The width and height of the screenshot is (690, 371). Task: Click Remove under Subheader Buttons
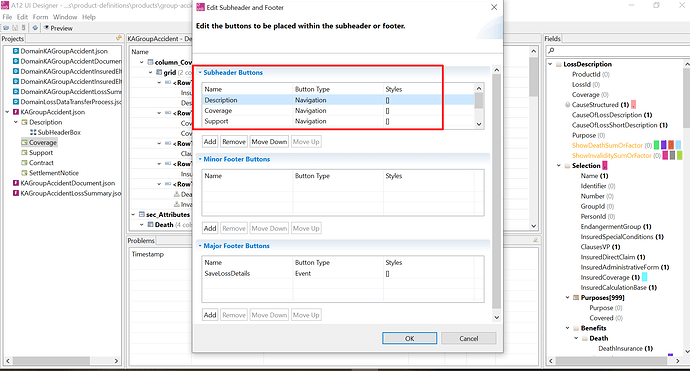(234, 142)
